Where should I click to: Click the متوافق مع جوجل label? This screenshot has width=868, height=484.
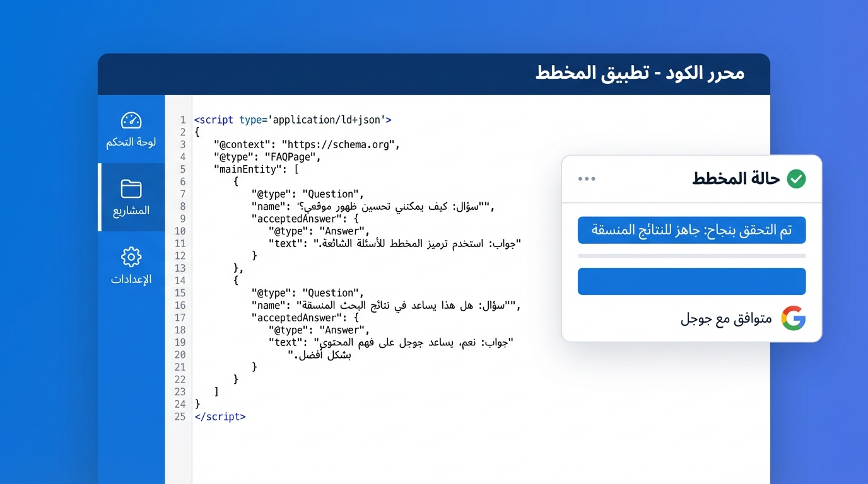(x=725, y=319)
